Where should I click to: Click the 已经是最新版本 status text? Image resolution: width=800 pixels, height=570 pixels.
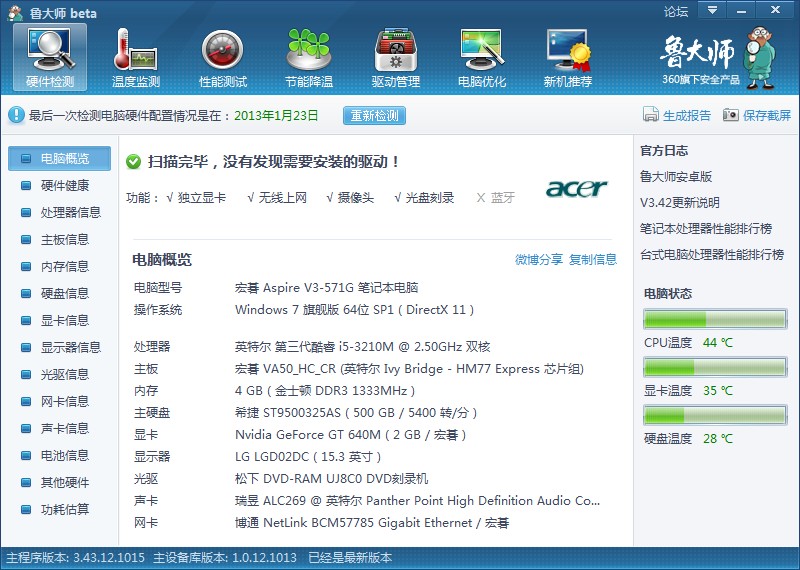pos(351,558)
